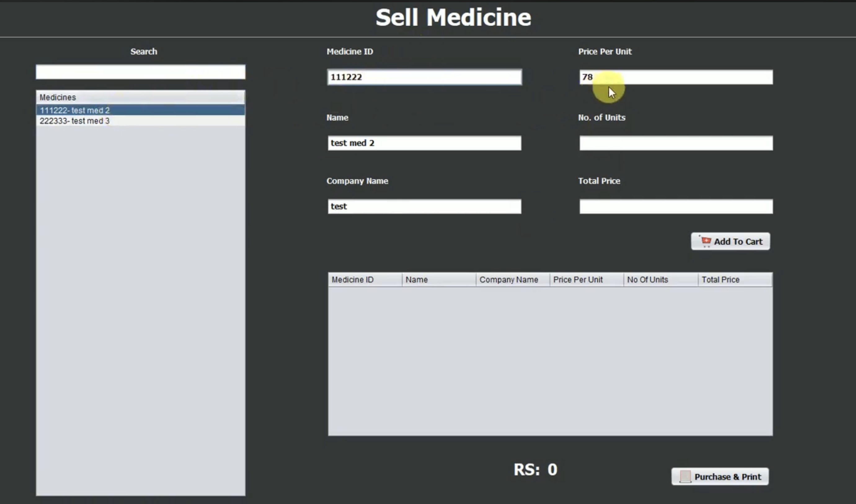856x504 pixels.
Task: Click the Name field label
Action: pos(337,118)
